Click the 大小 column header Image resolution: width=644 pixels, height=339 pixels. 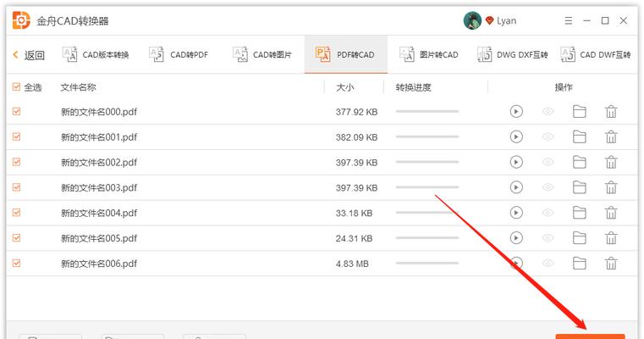[345, 87]
